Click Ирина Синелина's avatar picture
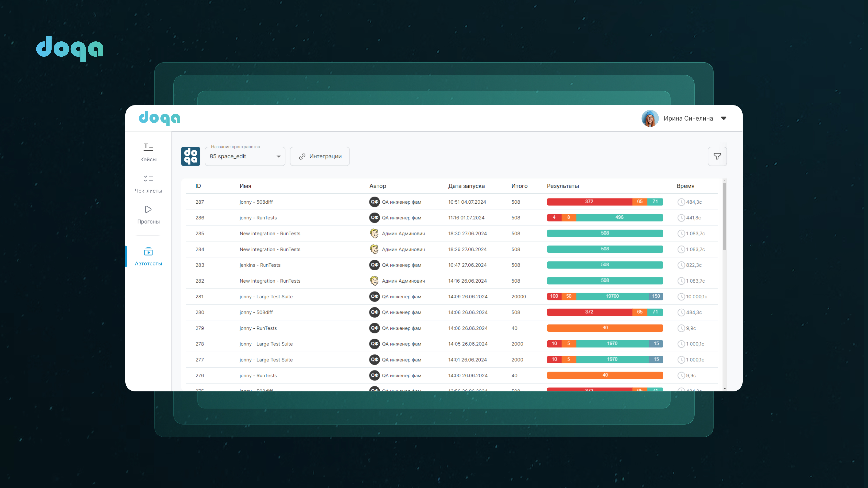This screenshot has height=488, width=868. click(650, 118)
